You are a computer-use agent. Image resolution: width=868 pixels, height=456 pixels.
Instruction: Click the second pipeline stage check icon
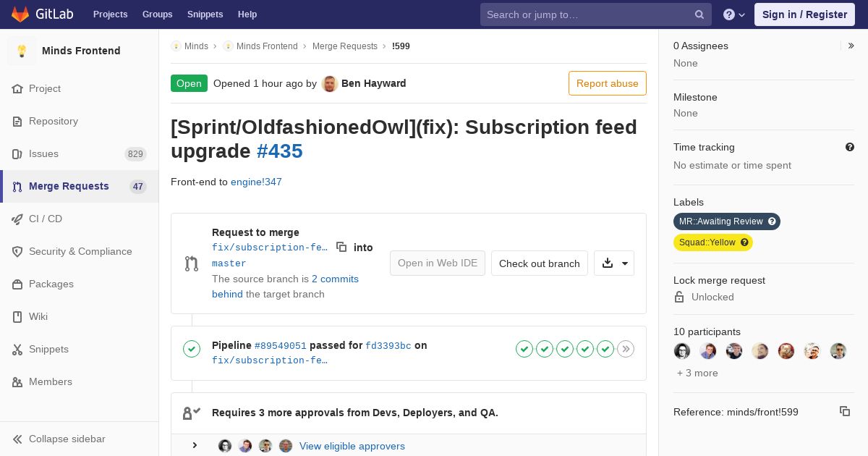545,349
